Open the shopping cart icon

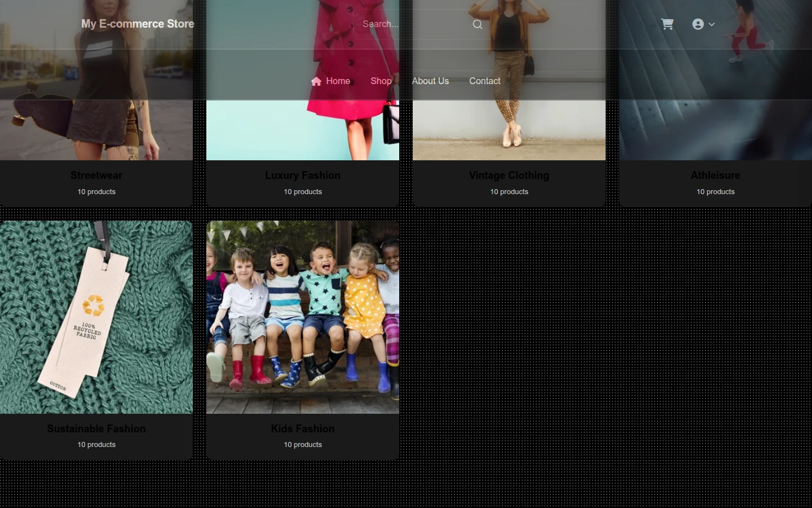coord(667,24)
